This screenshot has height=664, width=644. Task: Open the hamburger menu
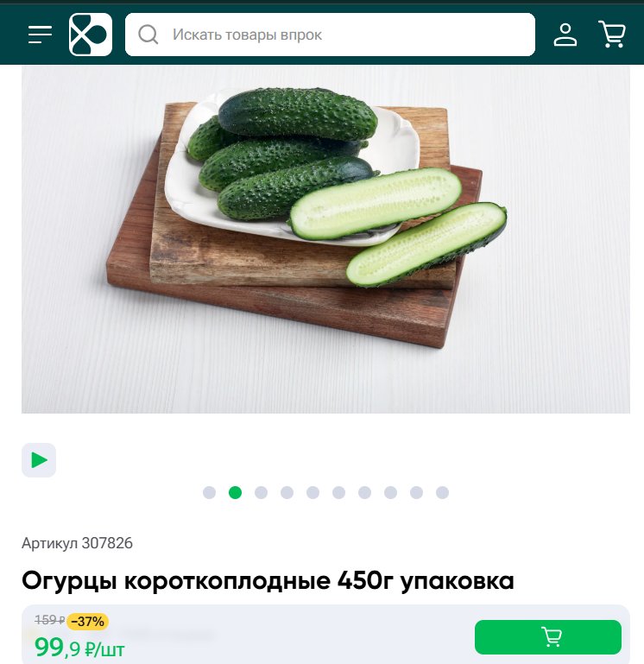pos(41,35)
